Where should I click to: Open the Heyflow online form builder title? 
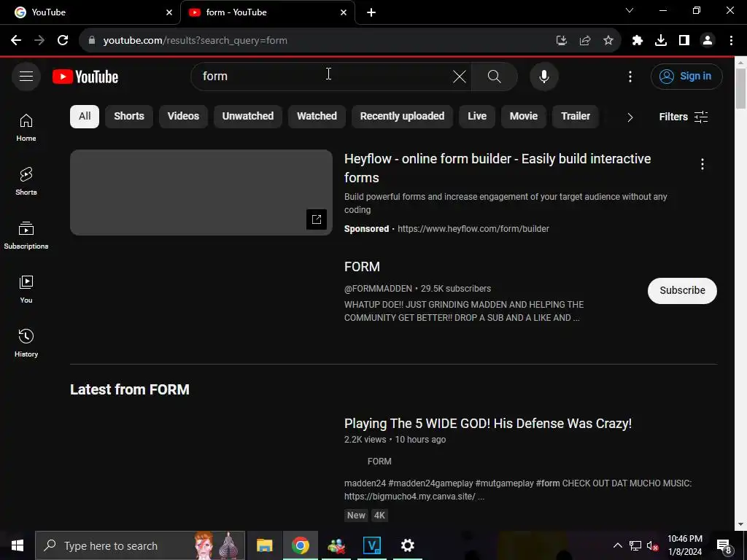click(498, 168)
